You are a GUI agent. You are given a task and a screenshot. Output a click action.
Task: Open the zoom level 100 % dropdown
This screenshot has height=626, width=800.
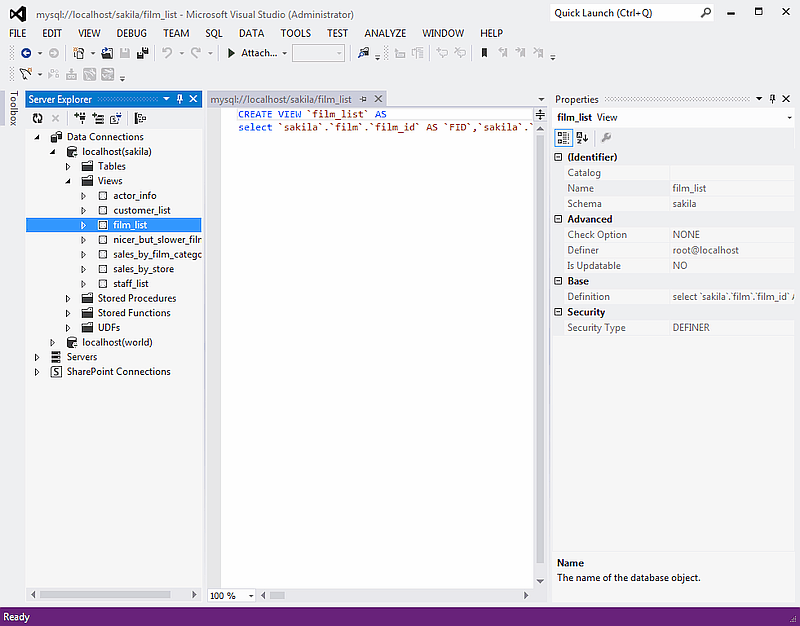point(251,595)
